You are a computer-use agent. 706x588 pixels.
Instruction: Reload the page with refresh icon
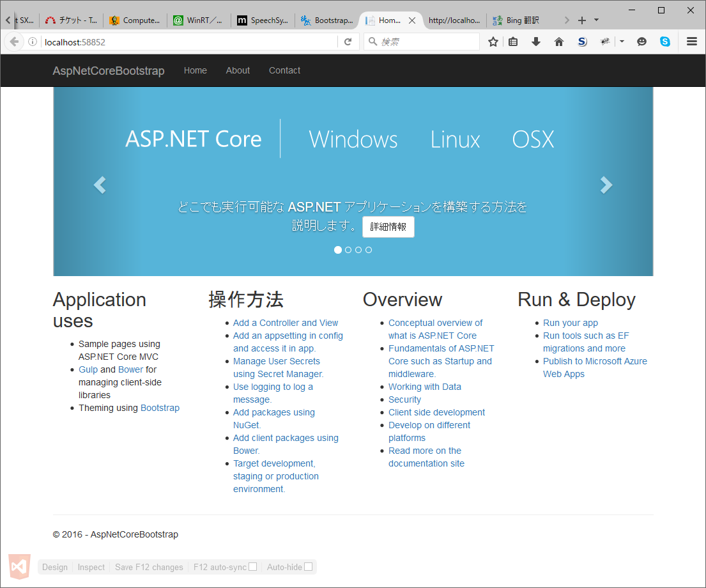click(348, 42)
